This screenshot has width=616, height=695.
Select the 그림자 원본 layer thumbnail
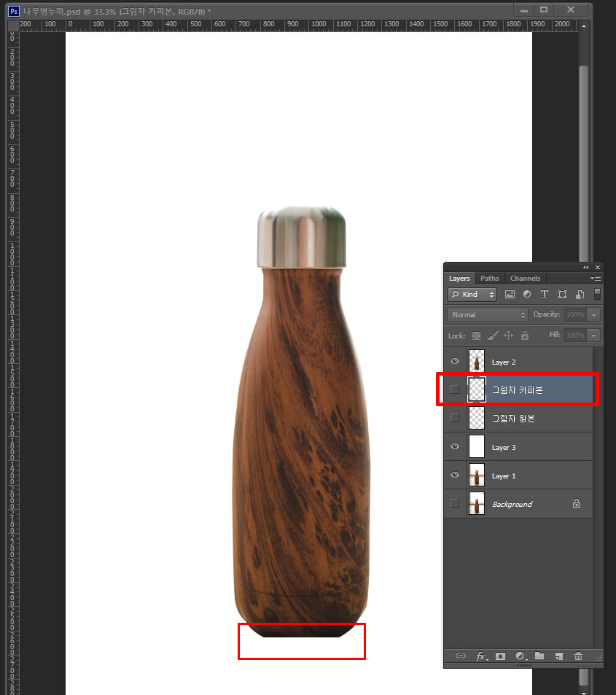477,418
